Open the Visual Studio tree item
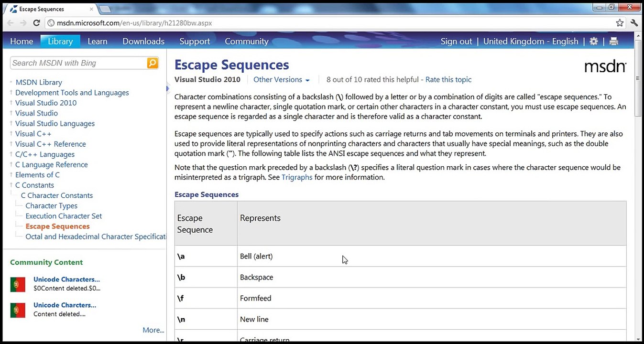 tap(36, 113)
